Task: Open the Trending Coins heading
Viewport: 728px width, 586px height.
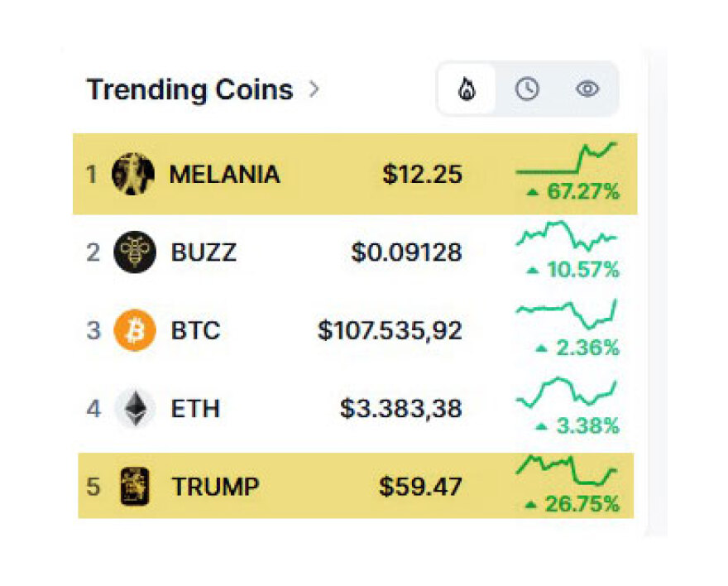Action: pyautogui.click(x=189, y=89)
